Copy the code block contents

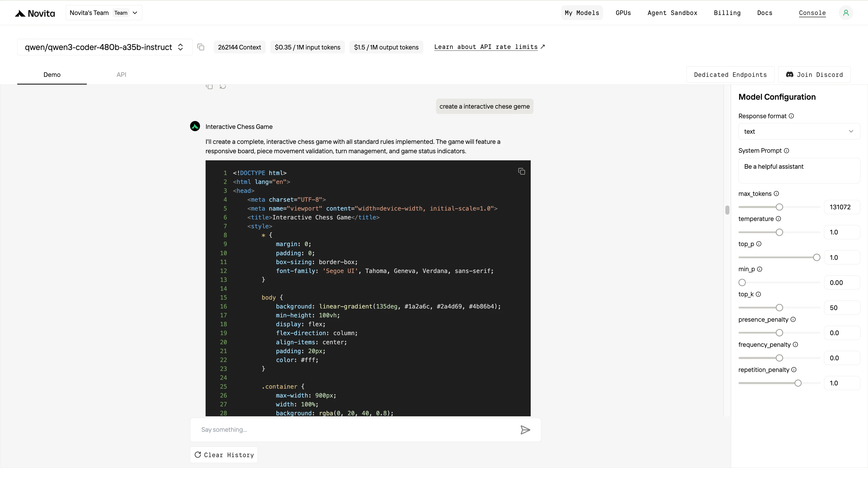pyautogui.click(x=521, y=171)
